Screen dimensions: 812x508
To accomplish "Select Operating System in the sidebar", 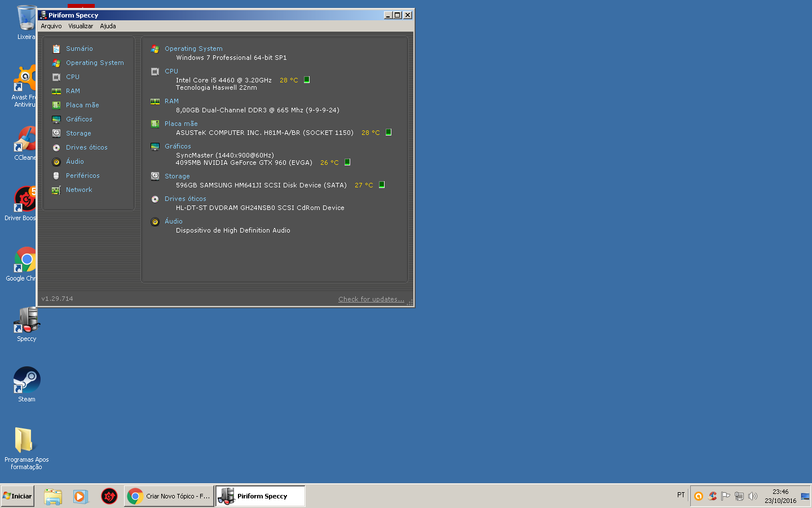I will [95, 63].
